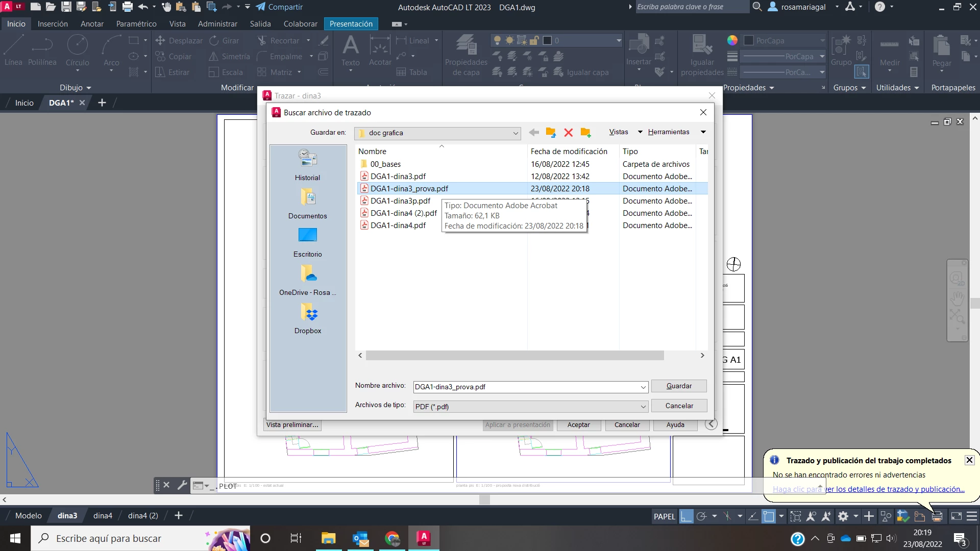Click the go back arrow in the file dialog
The image size is (980, 551).
(534, 133)
